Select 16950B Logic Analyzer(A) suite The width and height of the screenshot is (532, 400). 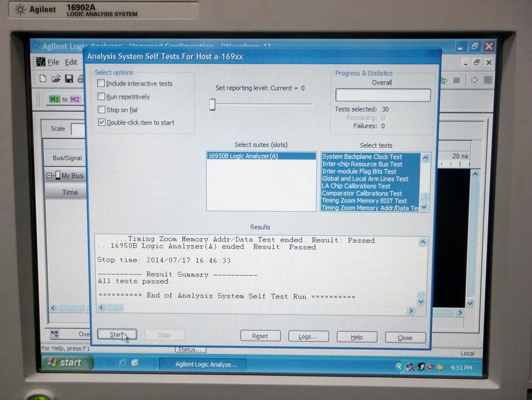click(x=261, y=156)
